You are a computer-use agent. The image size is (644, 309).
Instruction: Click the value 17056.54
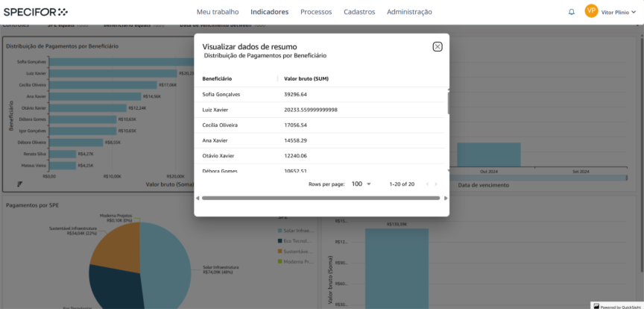[296, 125]
